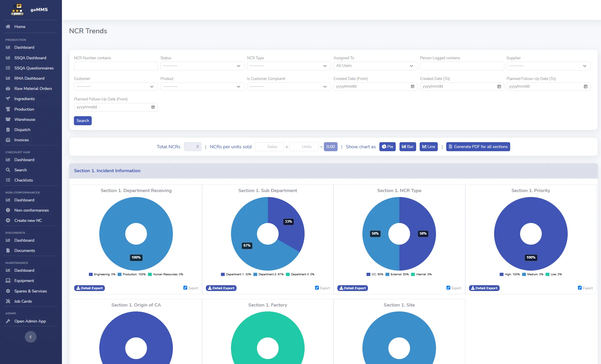The image size is (601, 364).
Task: Show charts as Pie
Action: [388, 147]
